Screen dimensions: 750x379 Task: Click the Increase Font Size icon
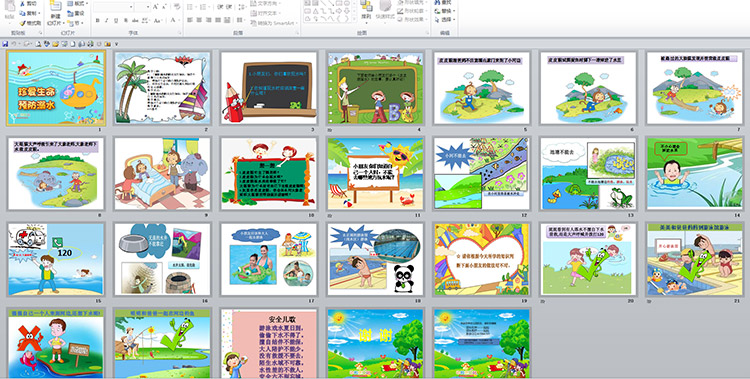click(156, 7)
